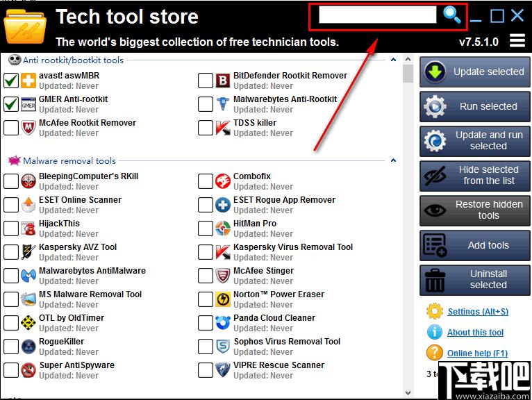Image resolution: width=532 pixels, height=400 pixels.
Task: Click the Norton Power Eraser icon
Action: (223, 299)
